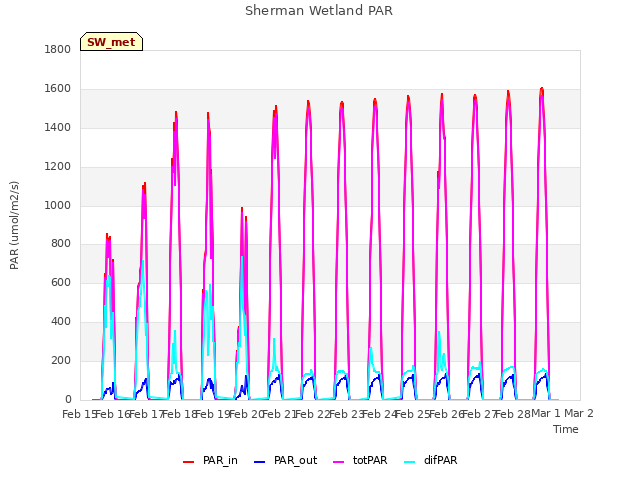Click the blue PAR_out legend color marker

pyautogui.click(x=260, y=462)
